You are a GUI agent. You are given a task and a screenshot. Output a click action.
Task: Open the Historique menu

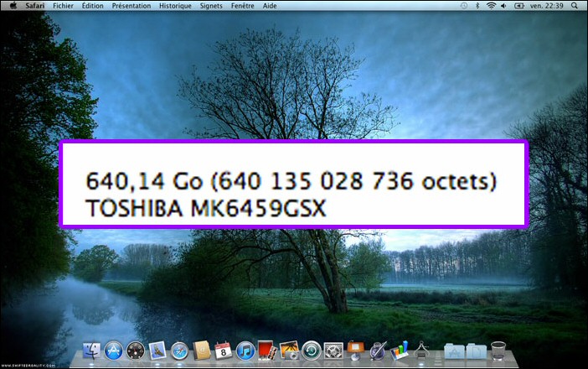pos(175,6)
